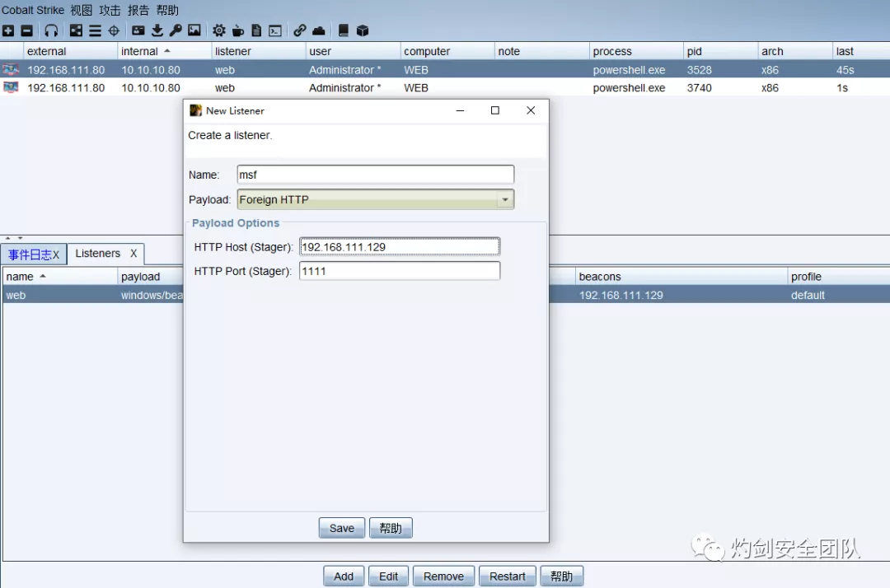Sort sessions by the last column header

pyautogui.click(x=861, y=51)
